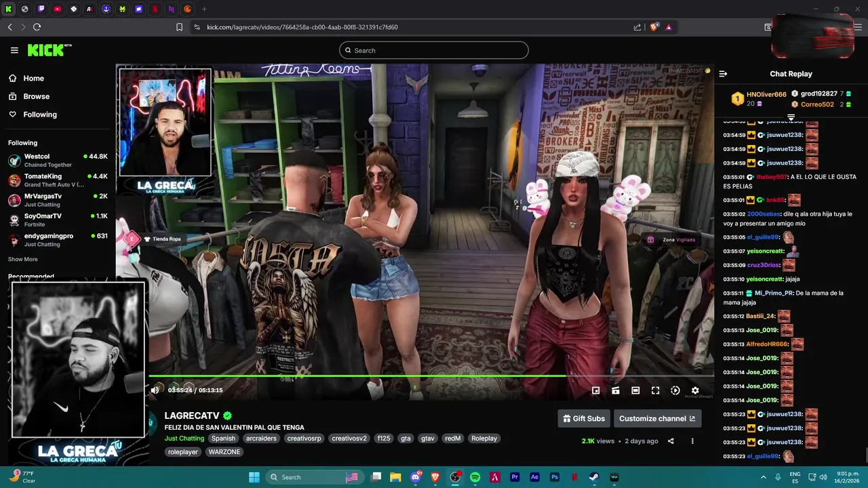This screenshot has width=868, height=488.
Task: Share the video with share icon
Action: coord(671,441)
